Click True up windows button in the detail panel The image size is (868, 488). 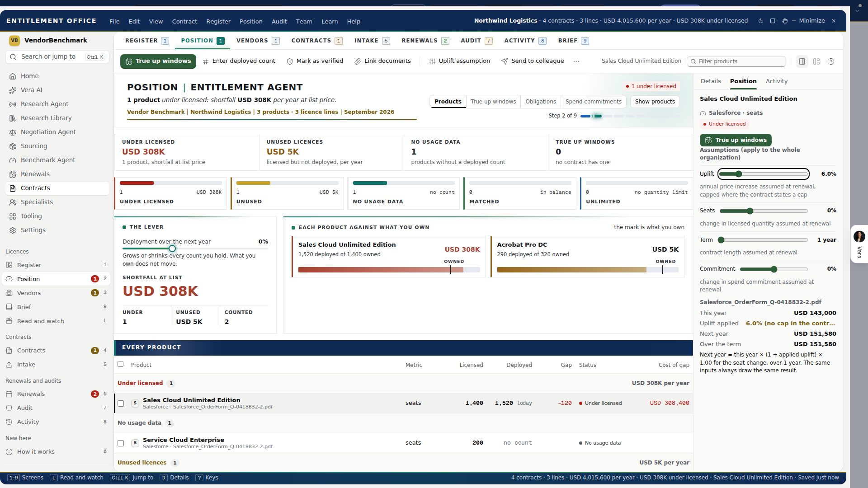(736, 140)
